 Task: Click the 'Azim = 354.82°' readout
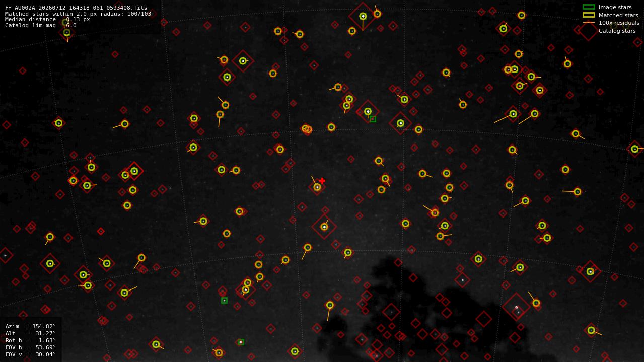point(30,326)
